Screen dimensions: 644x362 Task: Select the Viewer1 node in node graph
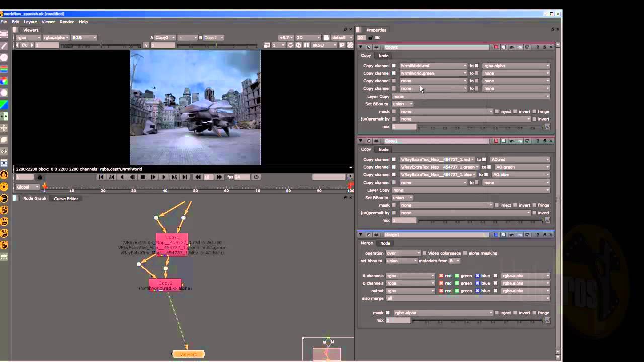[x=188, y=354]
